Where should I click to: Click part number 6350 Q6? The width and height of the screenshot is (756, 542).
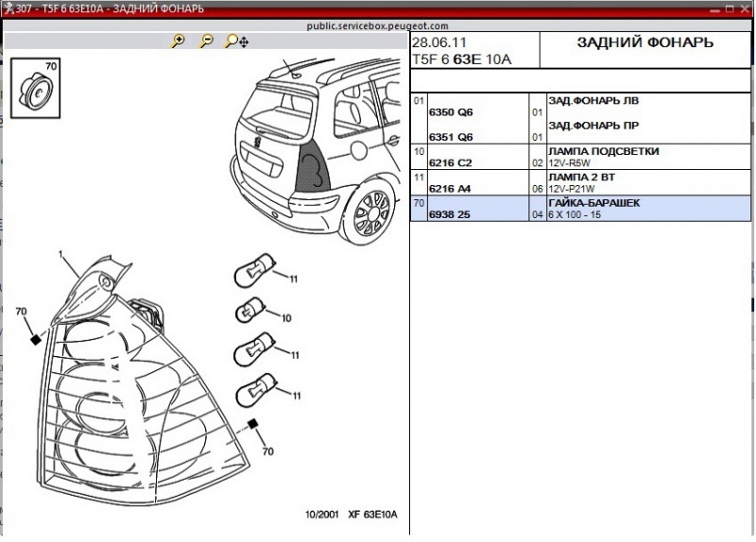(450, 112)
